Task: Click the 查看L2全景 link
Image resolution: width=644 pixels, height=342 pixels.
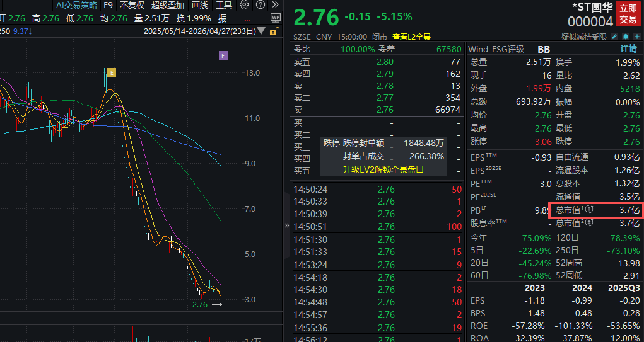Action: pyautogui.click(x=413, y=37)
